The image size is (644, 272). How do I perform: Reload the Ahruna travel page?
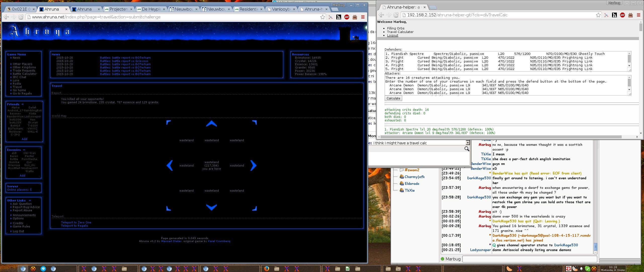(x=21, y=17)
